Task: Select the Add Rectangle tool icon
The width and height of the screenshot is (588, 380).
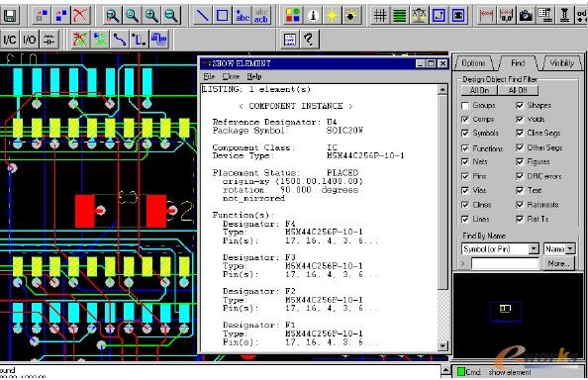Action: point(223,16)
